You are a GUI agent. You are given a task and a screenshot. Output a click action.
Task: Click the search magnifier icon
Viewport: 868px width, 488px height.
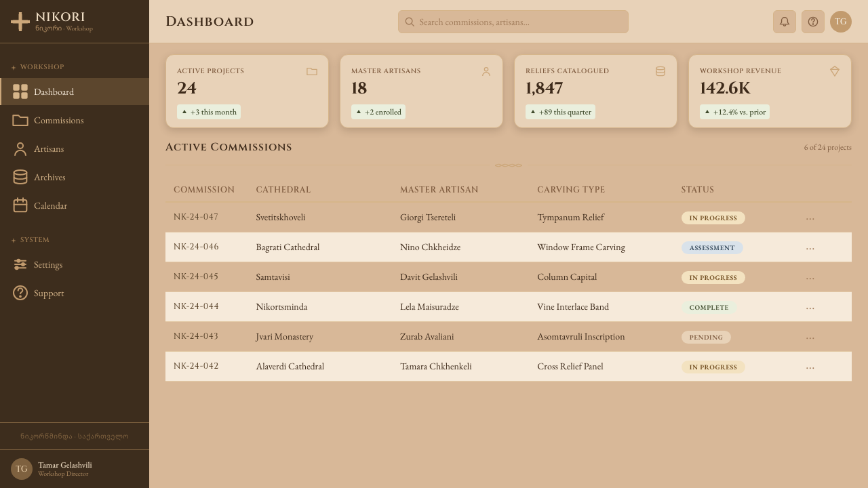tap(410, 22)
